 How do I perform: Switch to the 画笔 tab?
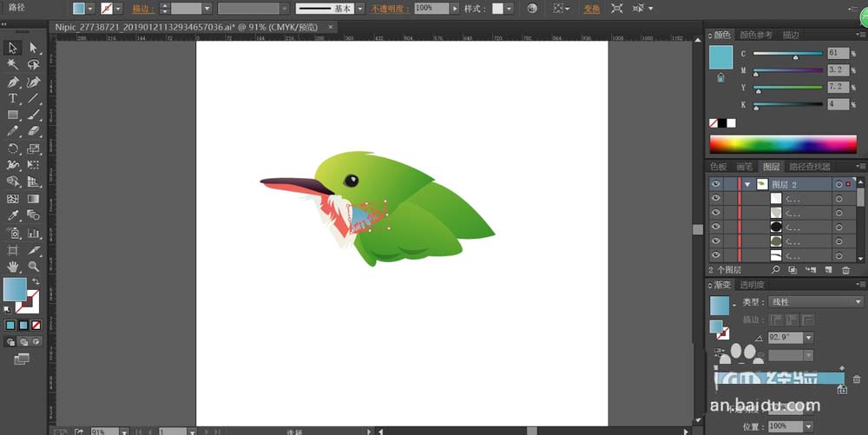point(744,167)
